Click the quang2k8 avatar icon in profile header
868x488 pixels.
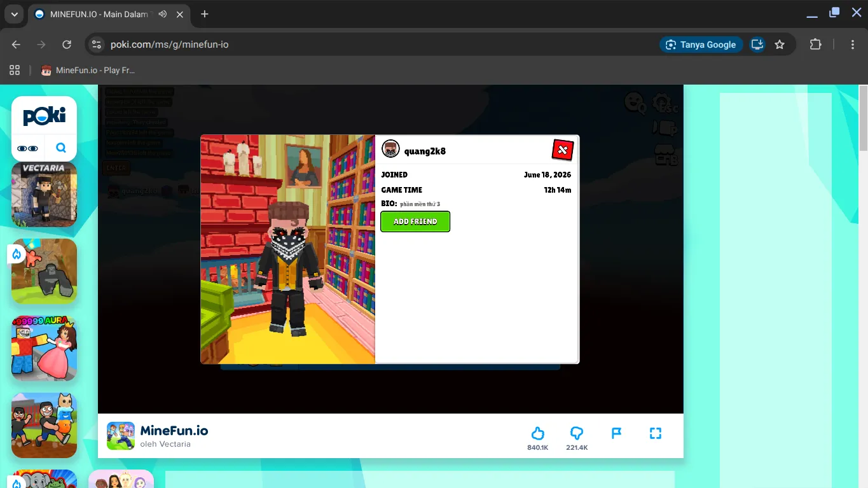coord(390,150)
